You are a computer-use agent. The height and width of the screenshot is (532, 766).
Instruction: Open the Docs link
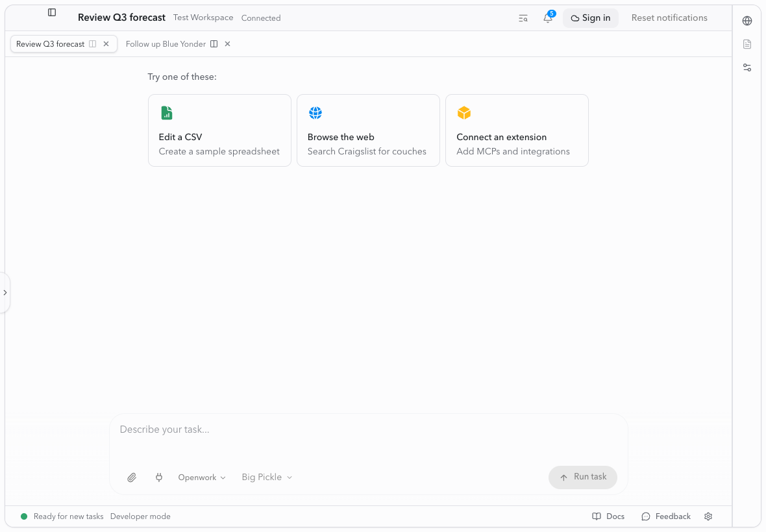point(608,516)
